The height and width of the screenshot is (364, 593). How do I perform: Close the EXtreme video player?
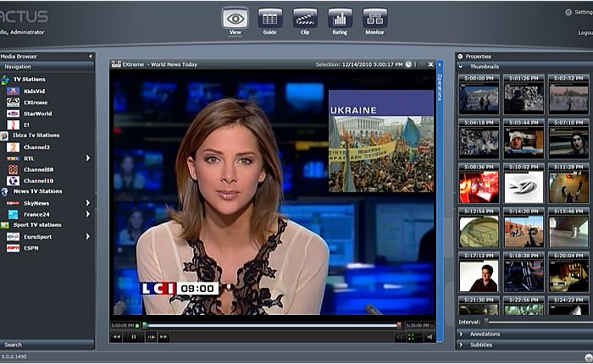click(x=430, y=64)
